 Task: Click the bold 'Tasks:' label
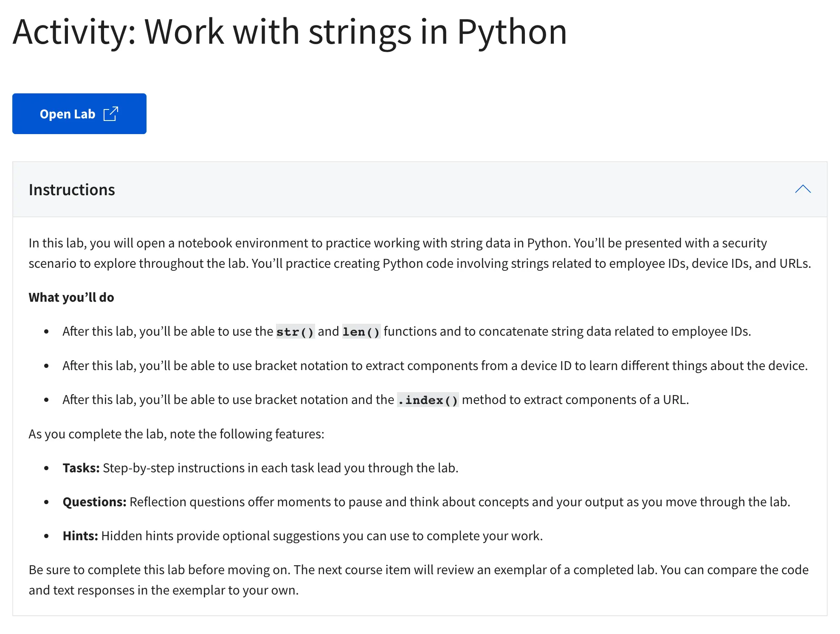(81, 468)
